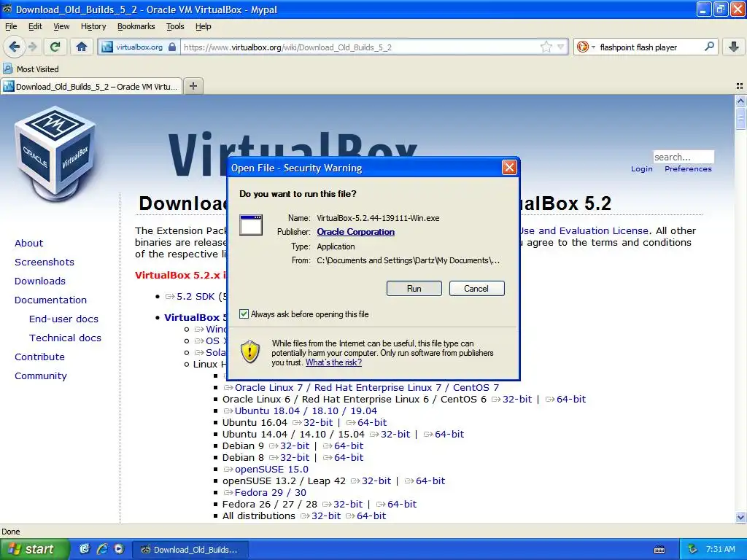Bookmark this page with the star icon

tap(546, 47)
